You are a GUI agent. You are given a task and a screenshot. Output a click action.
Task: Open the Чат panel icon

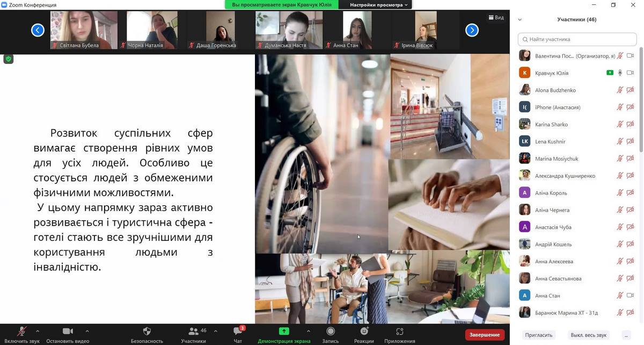point(238,331)
